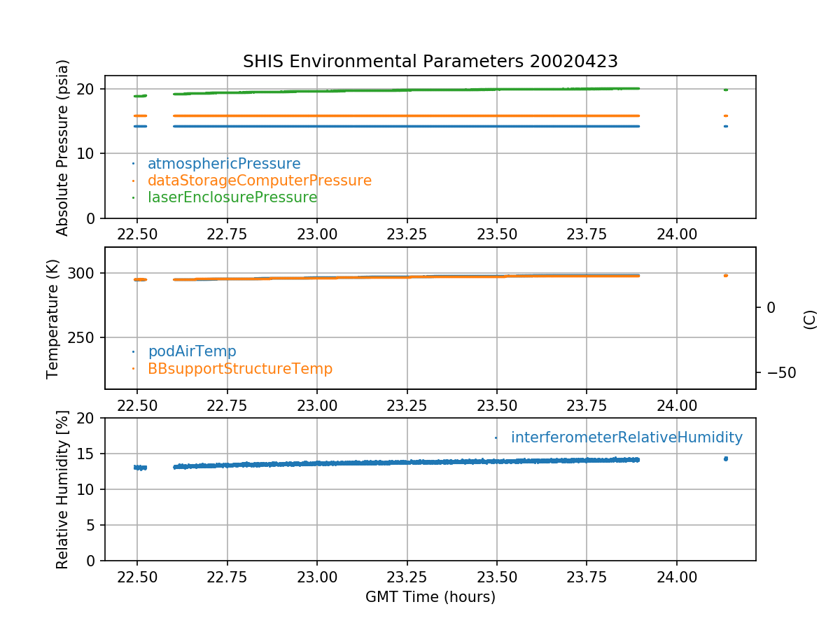Viewport: 840px width, 630px height.
Task: Select the "Temperature (K)" y-axis label
Action: (53, 318)
